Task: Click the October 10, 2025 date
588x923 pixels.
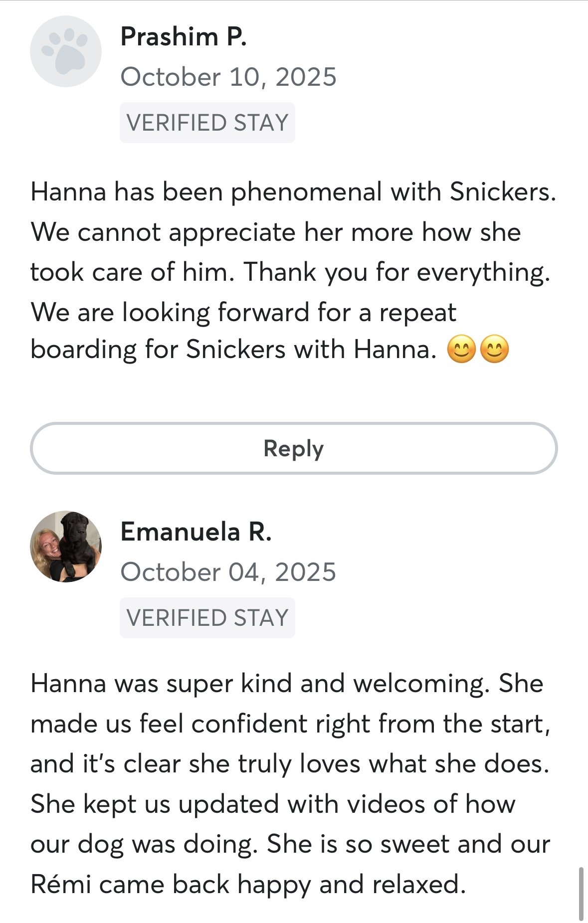Action: coord(228,77)
